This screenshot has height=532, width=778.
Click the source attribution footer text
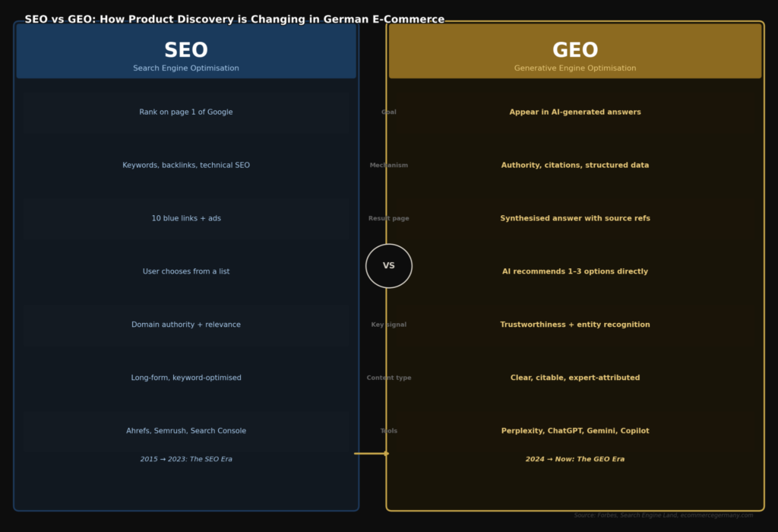click(x=663, y=515)
